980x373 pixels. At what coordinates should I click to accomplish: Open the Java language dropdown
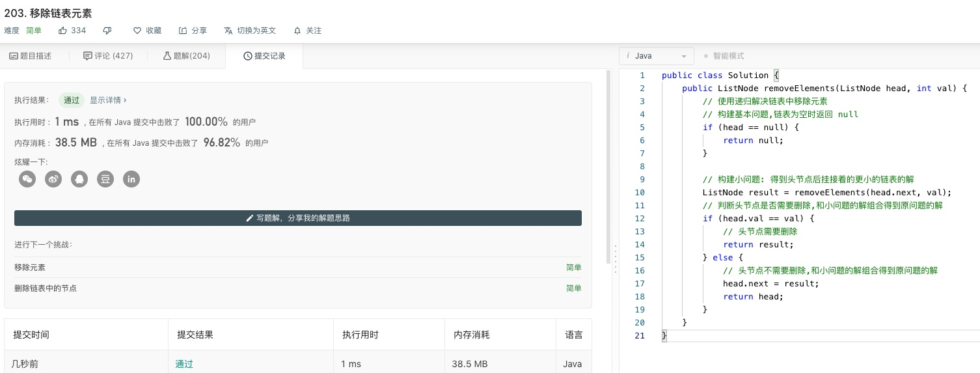657,56
